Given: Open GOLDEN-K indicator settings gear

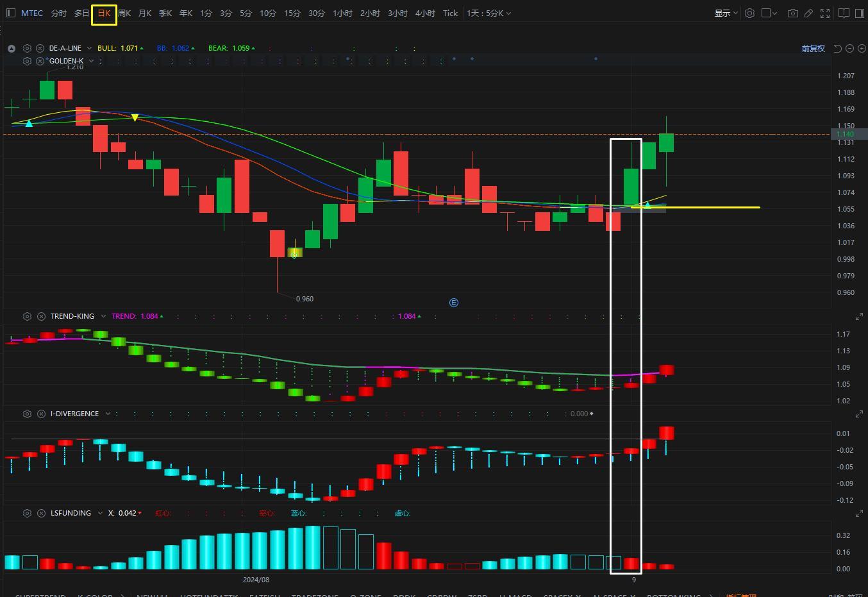Looking at the screenshot, I should tap(27, 61).
